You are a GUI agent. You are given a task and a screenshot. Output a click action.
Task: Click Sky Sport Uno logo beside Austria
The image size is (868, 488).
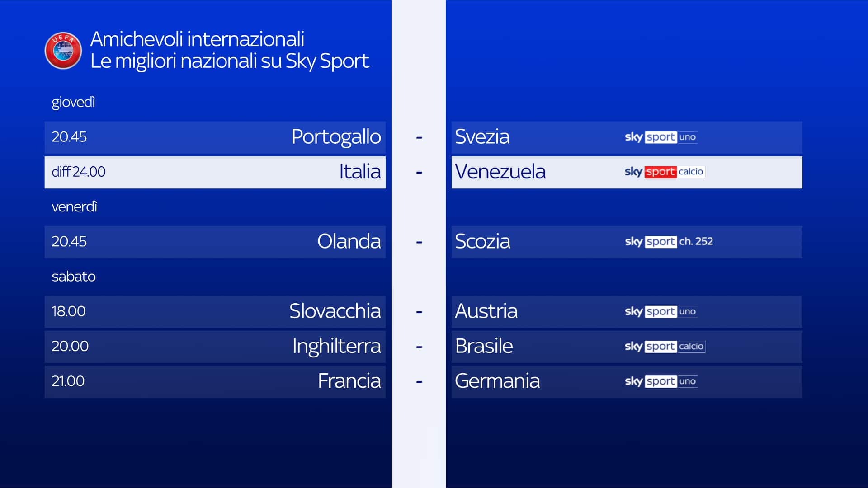660,311
